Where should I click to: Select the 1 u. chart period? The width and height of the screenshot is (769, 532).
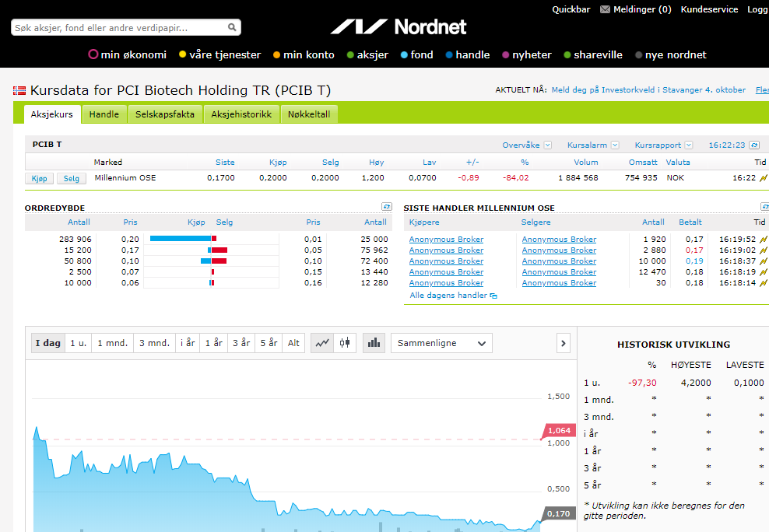coord(78,343)
